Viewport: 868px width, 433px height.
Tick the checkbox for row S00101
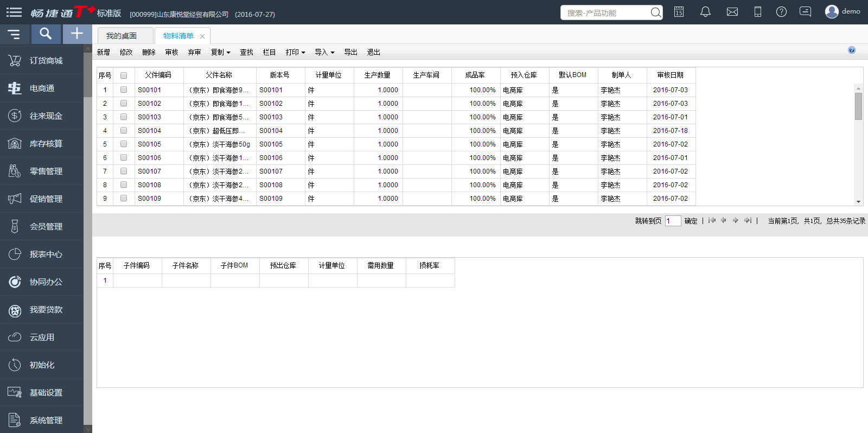click(x=124, y=90)
